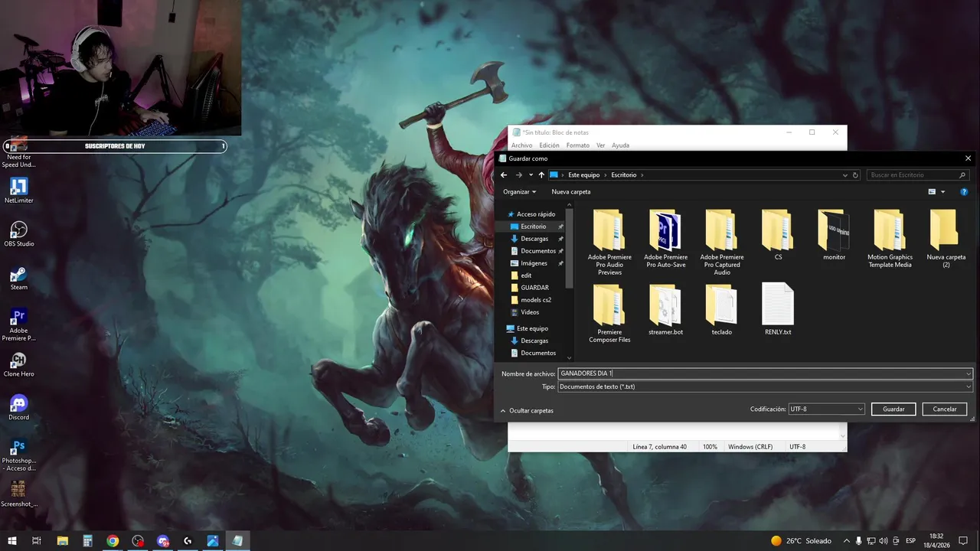Launch OBS Studio from the desktop
980x551 pixels.
18,233
